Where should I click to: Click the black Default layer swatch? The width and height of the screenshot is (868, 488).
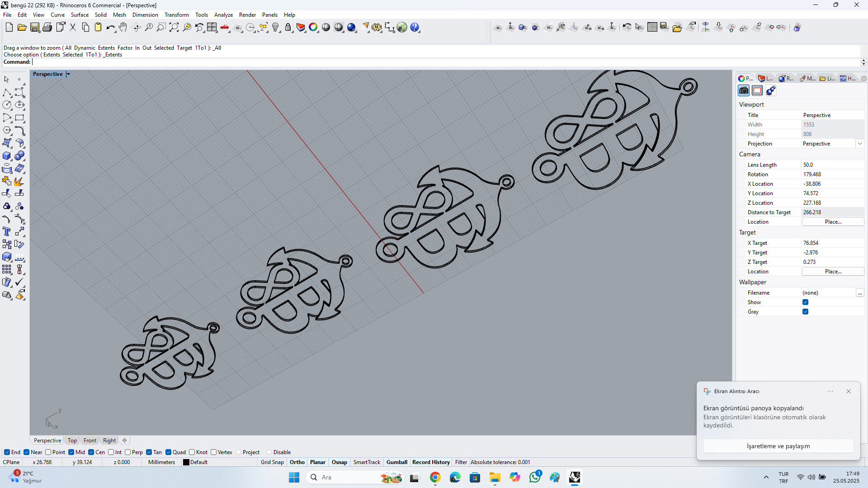pyautogui.click(x=186, y=462)
